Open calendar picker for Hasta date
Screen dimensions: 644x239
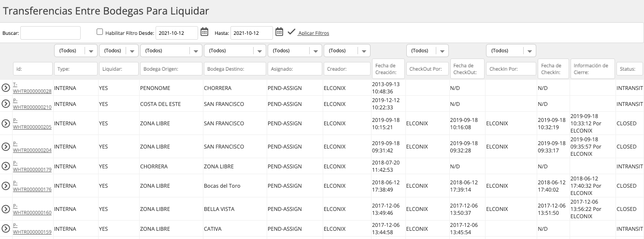pyautogui.click(x=279, y=32)
